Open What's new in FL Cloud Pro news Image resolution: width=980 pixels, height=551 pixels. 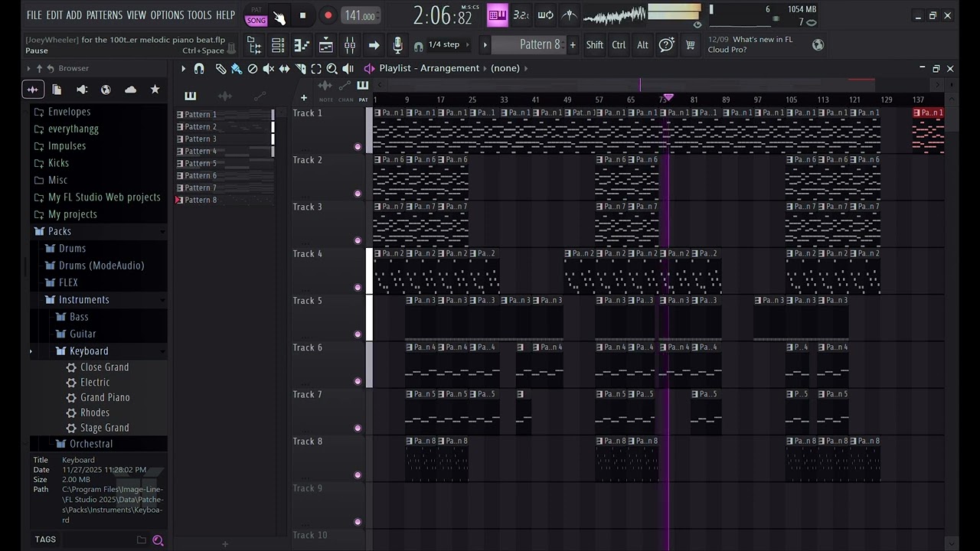click(756, 45)
